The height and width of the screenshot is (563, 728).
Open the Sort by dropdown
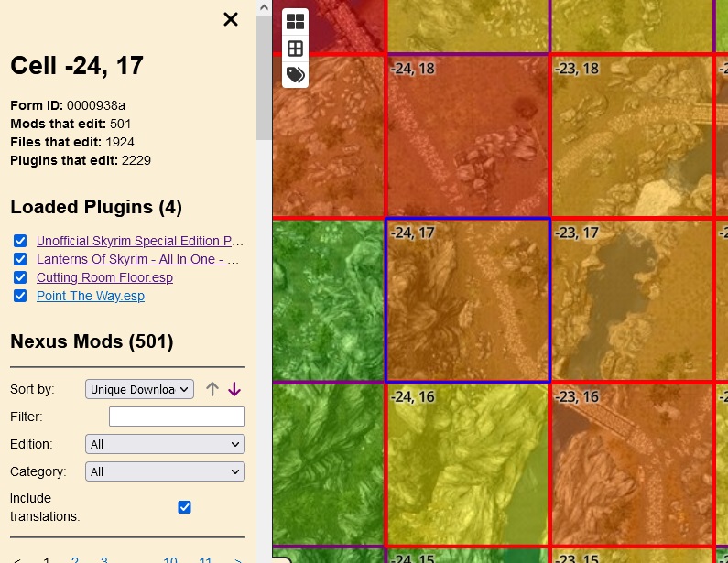[139, 389]
